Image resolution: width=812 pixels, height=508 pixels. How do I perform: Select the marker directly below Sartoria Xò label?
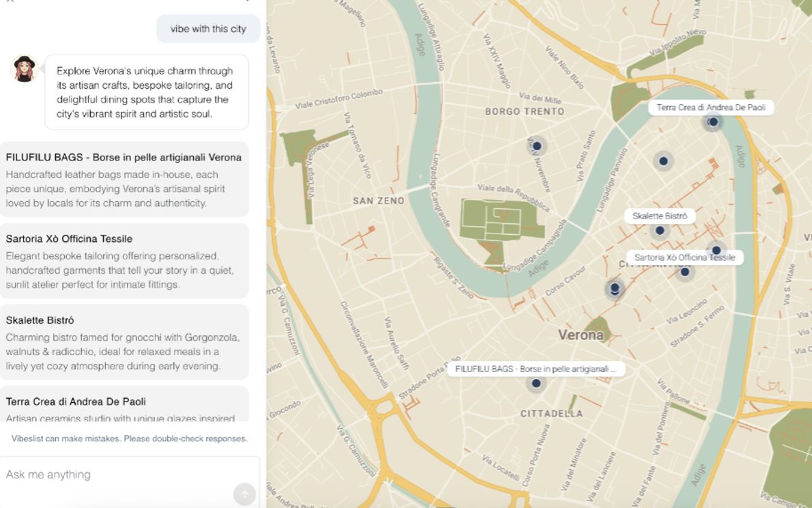coord(684,272)
